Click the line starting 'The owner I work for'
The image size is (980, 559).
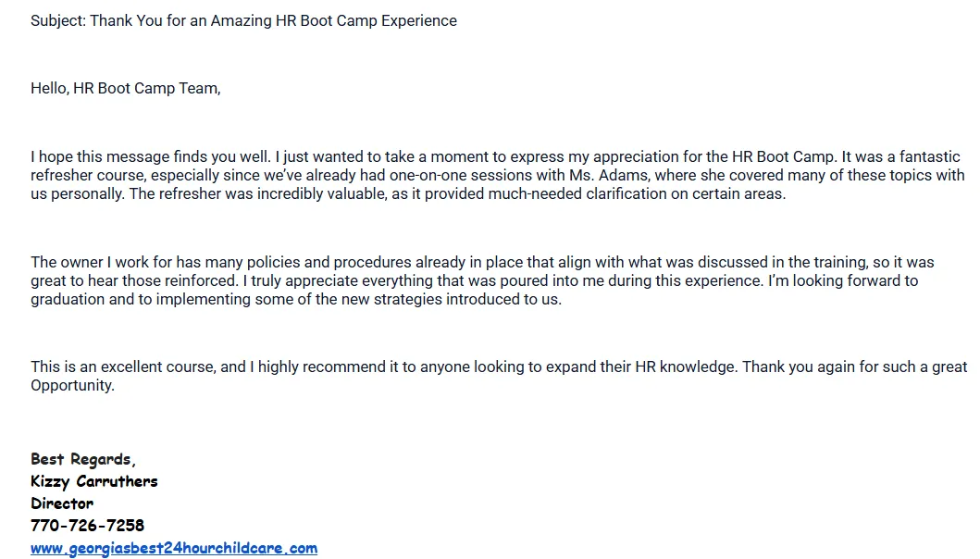pos(482,262)
